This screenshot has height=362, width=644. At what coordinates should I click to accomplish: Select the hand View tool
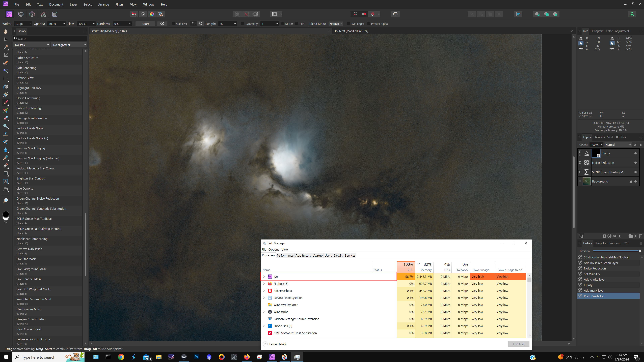click(x=6, y=32)
